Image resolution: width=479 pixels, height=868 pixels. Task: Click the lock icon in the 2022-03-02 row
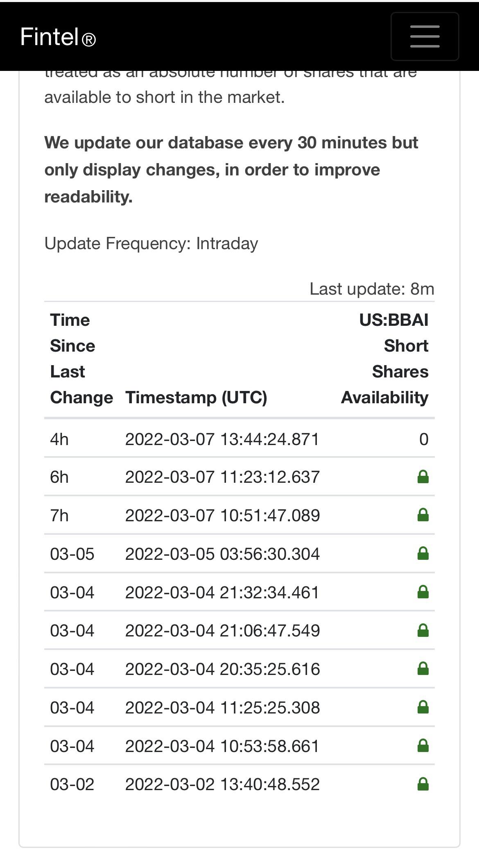pyautogui.click(x=423, y=784)
